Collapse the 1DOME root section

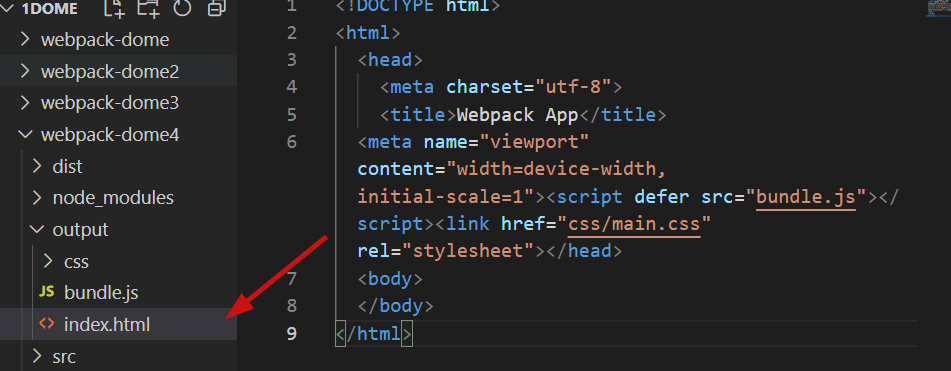point(8,8)
